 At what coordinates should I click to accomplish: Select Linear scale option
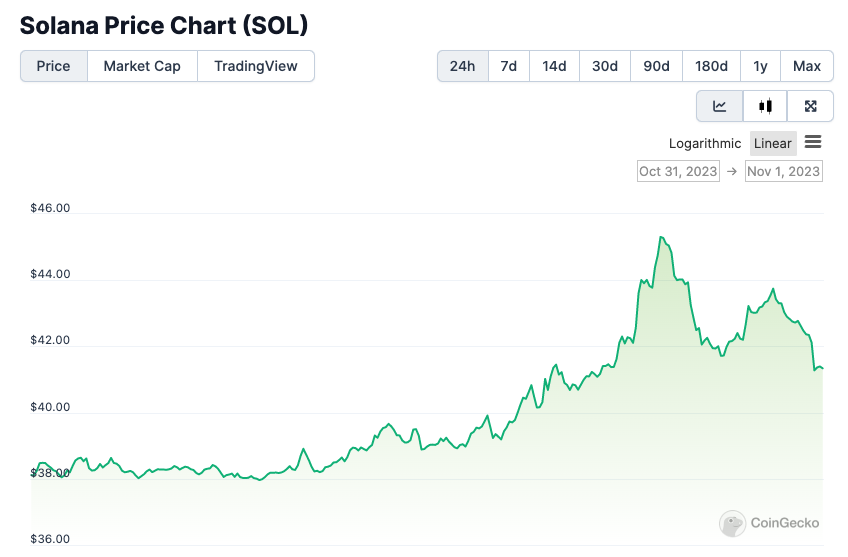point(773,143)
